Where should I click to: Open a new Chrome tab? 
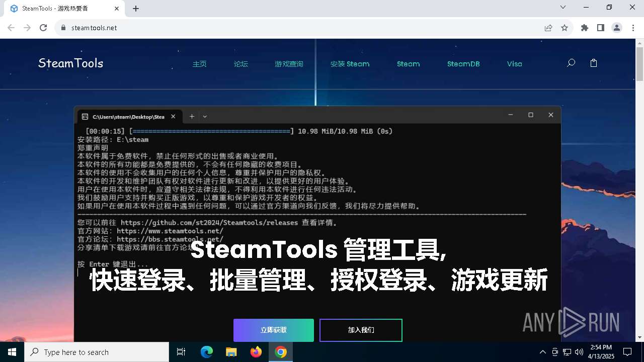coord(136,9)
